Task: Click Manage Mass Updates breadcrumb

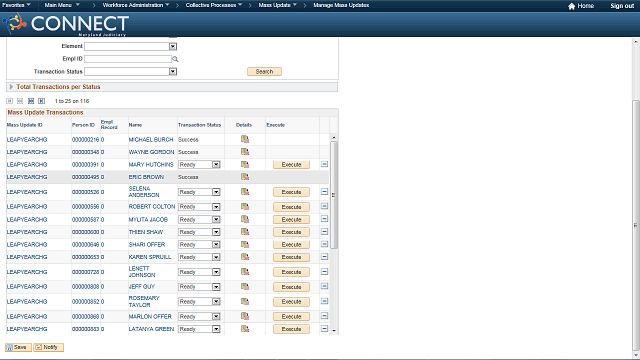Action: pyautogui.click(x=341, y=5)
